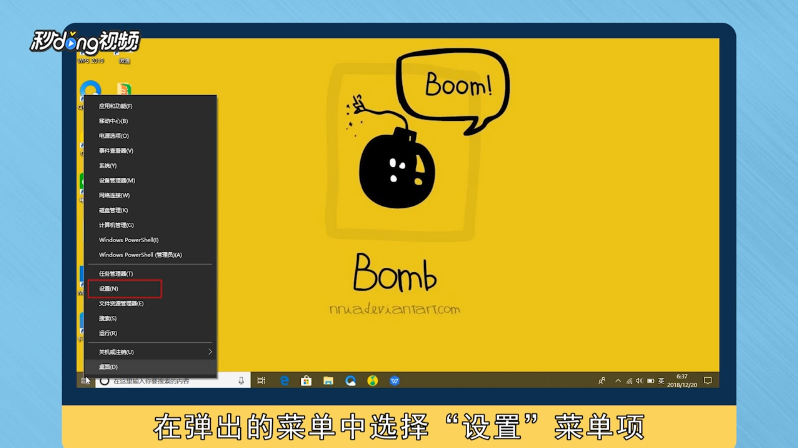Select 搜索(S) in the menu

[151, 318]
